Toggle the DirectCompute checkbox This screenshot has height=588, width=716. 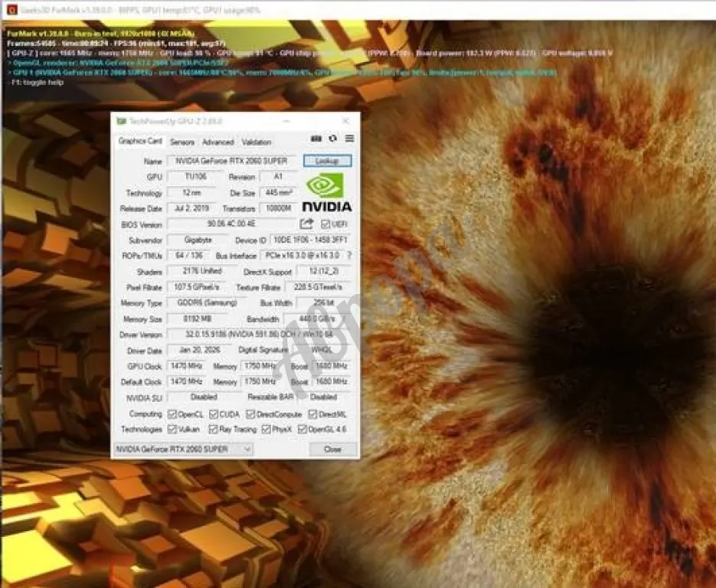click(250, 414)
